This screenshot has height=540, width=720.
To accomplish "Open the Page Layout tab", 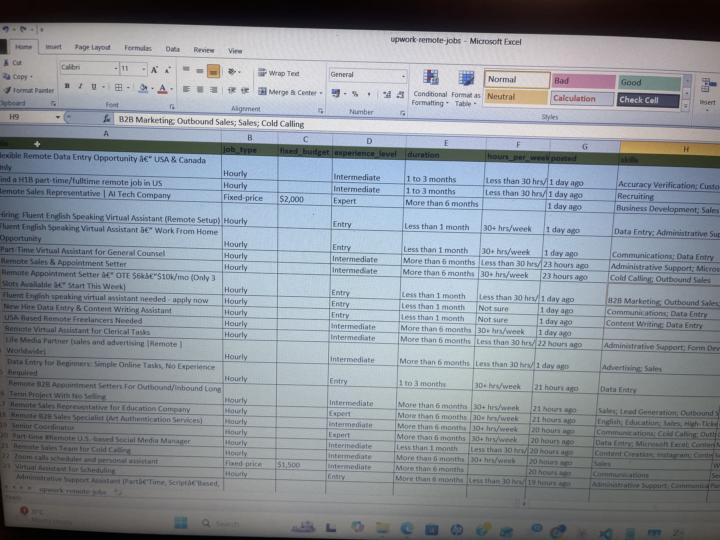I will click(92, 47).
